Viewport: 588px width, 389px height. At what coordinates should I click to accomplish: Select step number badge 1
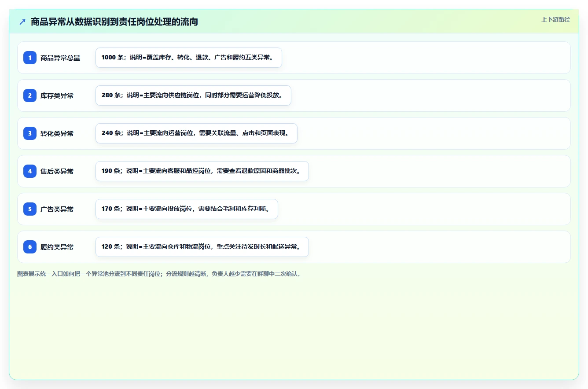click(30, 58)
